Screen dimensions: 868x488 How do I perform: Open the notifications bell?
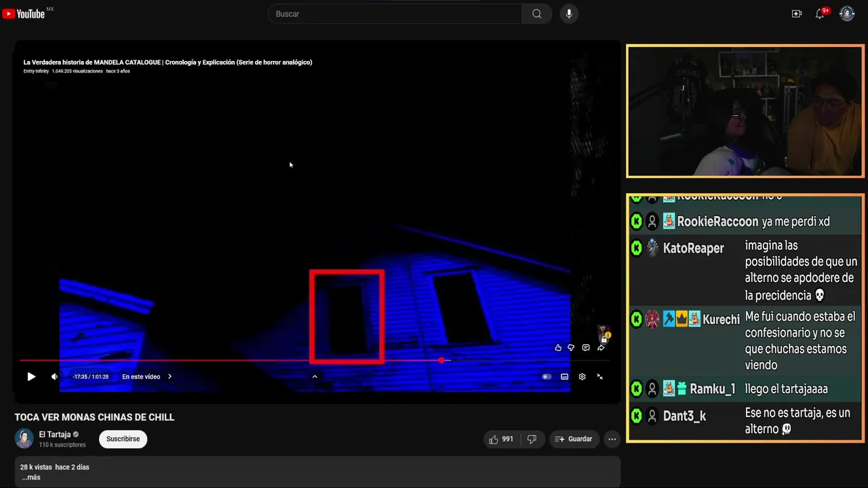(820, 14)
